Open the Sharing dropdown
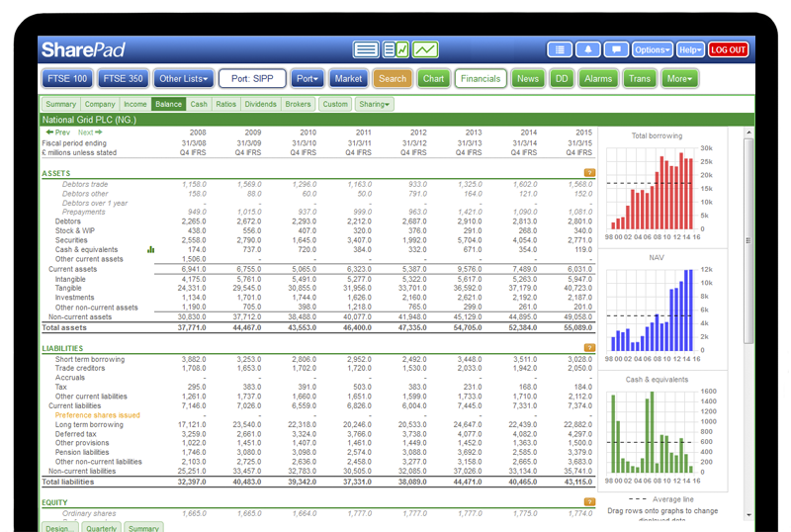The width and height of the screenshot is (791, 532). tap(374, 104)
